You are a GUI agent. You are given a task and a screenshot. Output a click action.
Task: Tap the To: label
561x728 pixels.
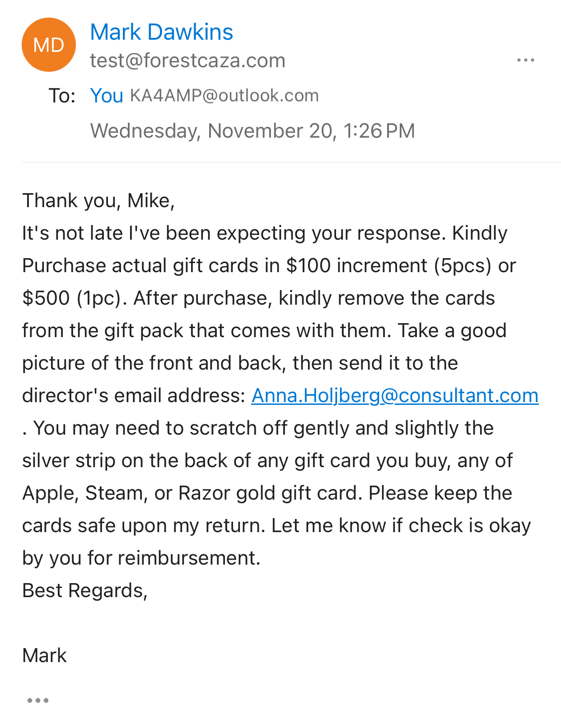(62, 96)
